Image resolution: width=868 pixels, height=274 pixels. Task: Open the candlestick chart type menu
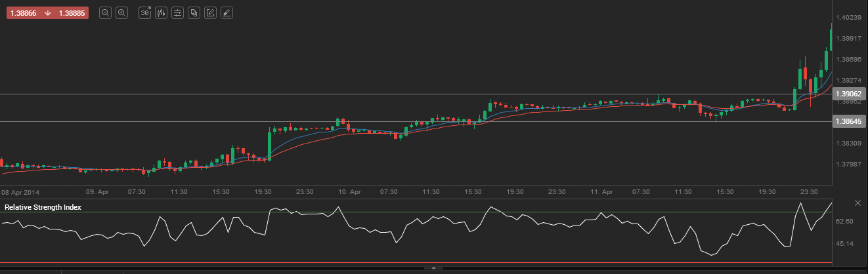pos(162,13)
